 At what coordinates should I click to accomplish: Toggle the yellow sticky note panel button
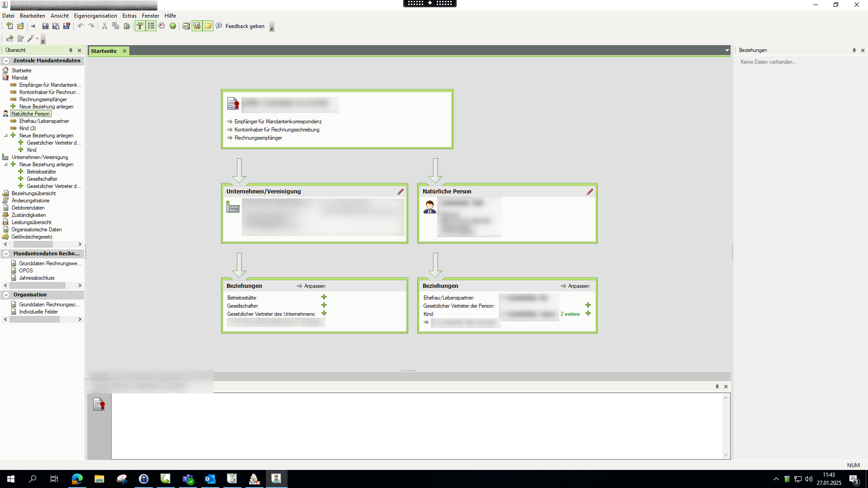(208, 26)
